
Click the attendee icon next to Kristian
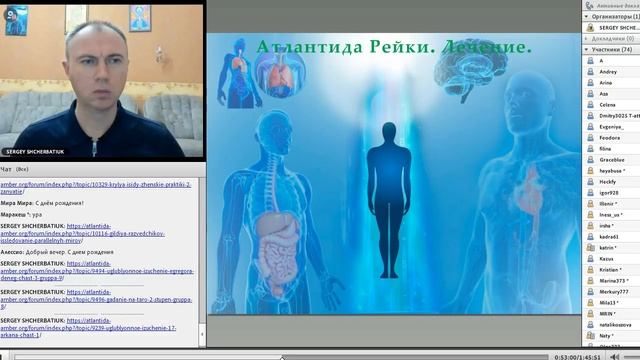590,270
